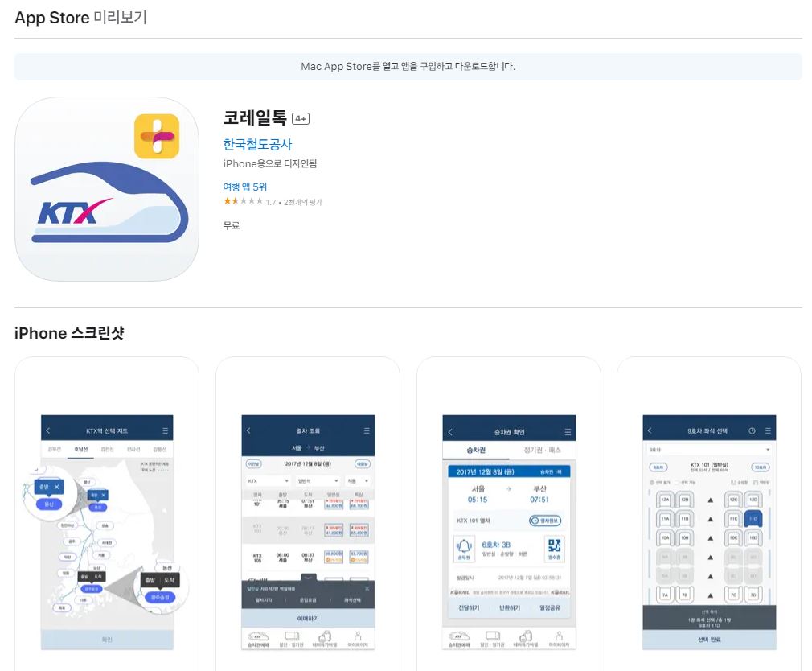Viewport: 812px width, 671px height.
Task: Click back arrow in 승차권 확인 screenshot
Action: pyautogui.click(x=450, y=432)
